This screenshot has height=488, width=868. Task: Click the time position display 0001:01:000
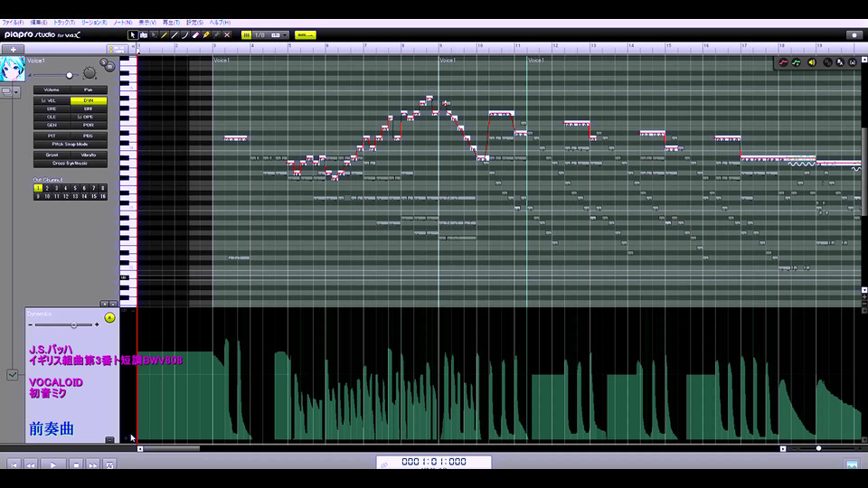(434, 462)
